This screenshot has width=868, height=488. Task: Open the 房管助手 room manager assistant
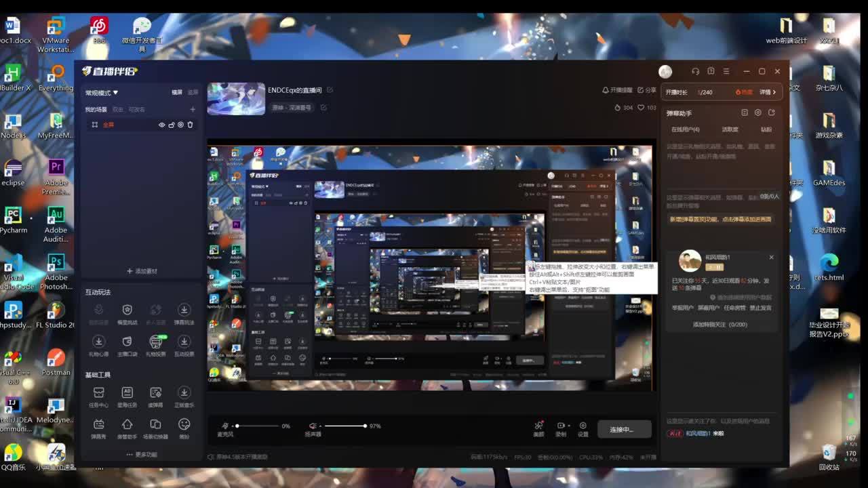[127, 428]
